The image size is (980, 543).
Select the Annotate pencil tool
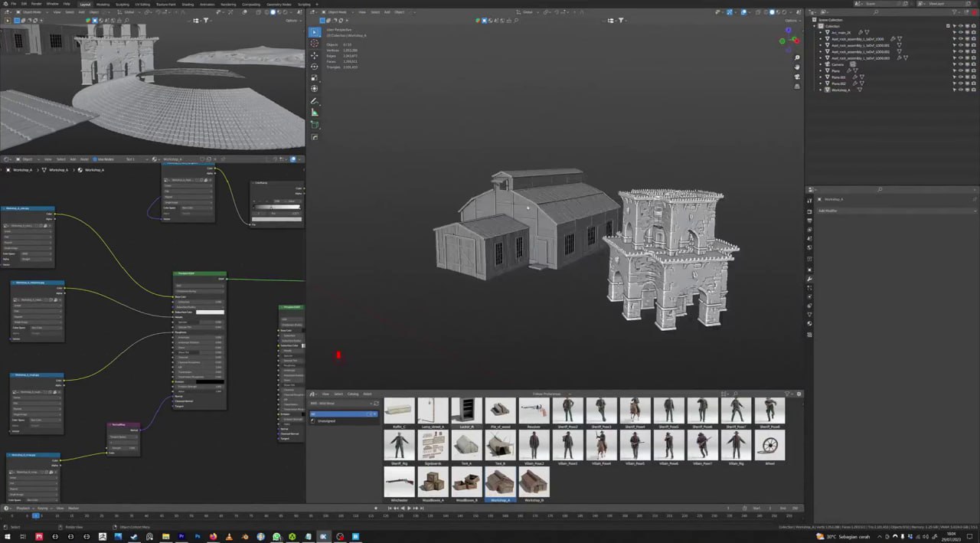[x=315, y=101]
